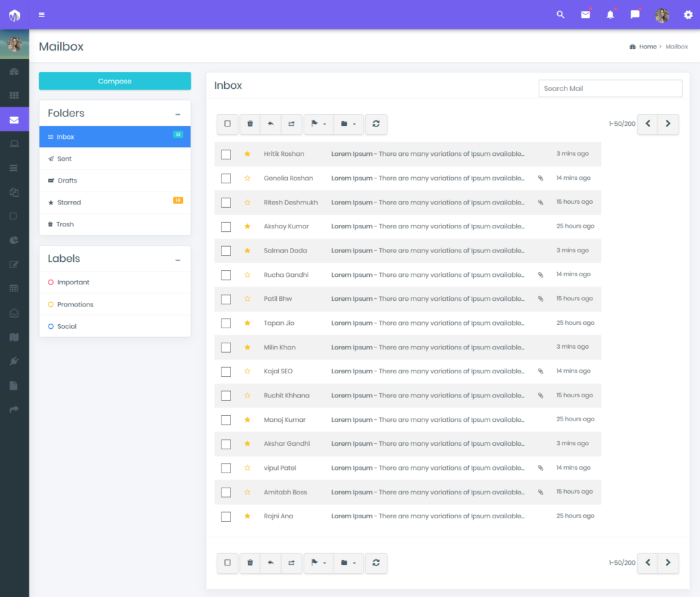Open the maps section from the sidebar
This screenshot has height=597, width=700.
coord(14,337)
